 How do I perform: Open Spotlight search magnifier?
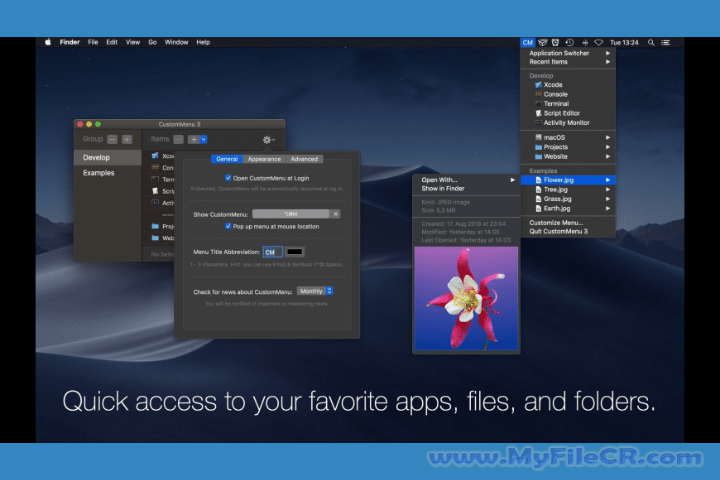[651, 42]
